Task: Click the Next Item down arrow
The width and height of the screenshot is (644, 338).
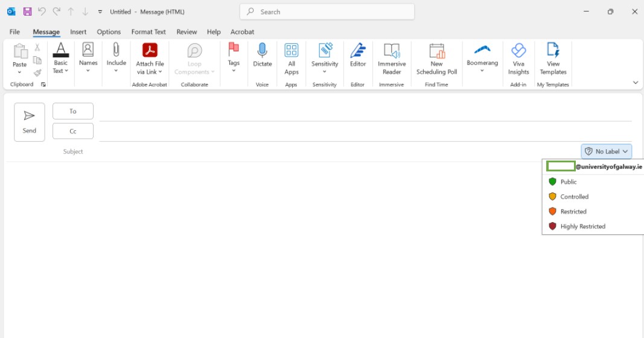Action: coord(85,11)
